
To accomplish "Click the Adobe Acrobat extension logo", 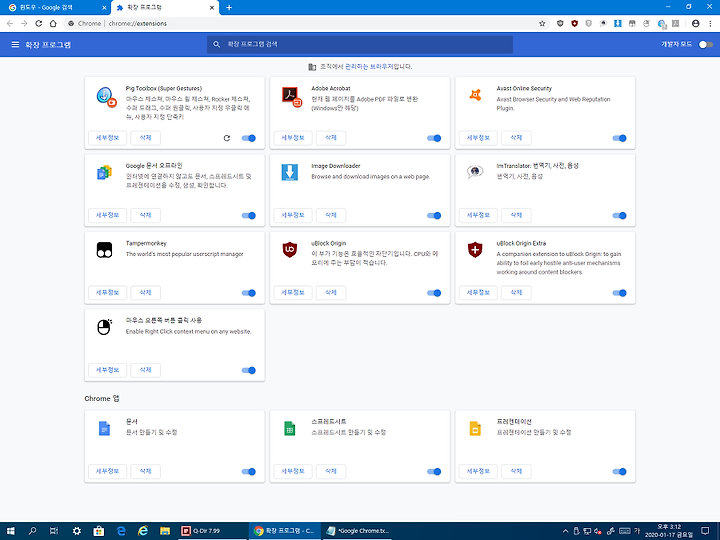I will [292, 97].
